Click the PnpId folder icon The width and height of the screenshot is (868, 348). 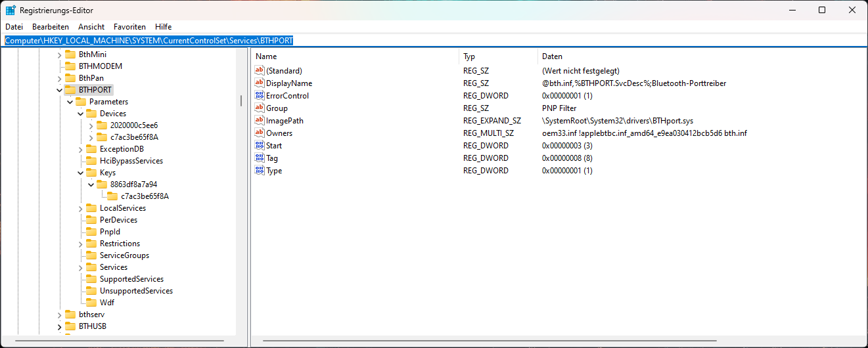click(91, 232)
